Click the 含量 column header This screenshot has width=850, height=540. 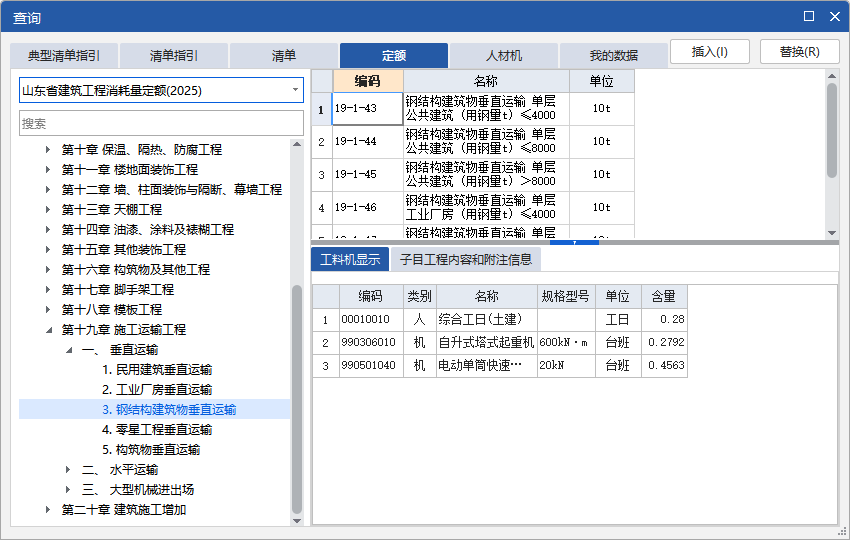pos(664,296)
